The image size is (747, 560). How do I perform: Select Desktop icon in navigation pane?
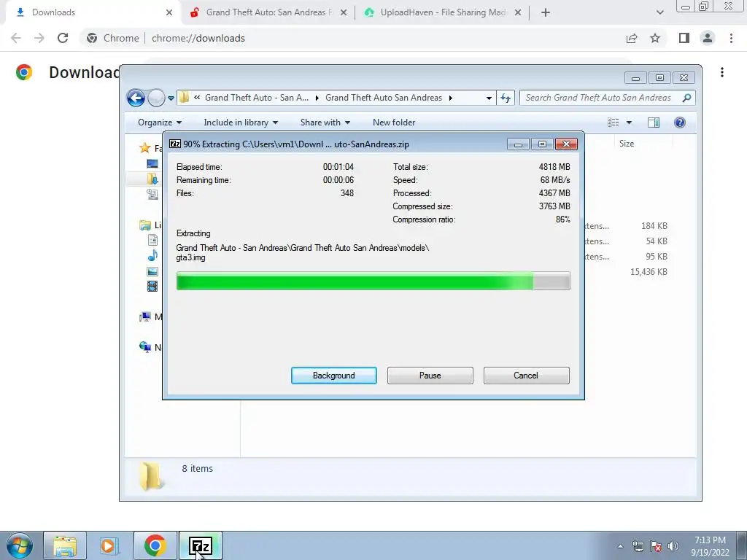coord(152,164)
